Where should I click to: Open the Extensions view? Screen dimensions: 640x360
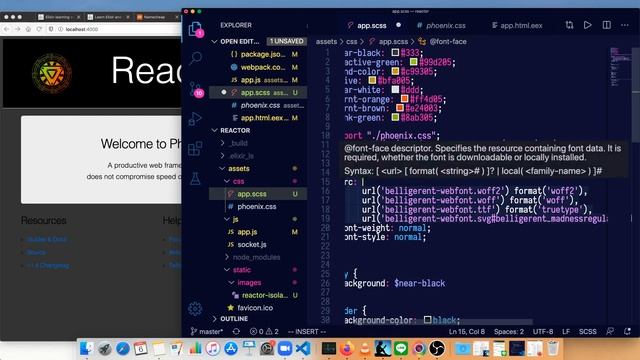(195, 149)
